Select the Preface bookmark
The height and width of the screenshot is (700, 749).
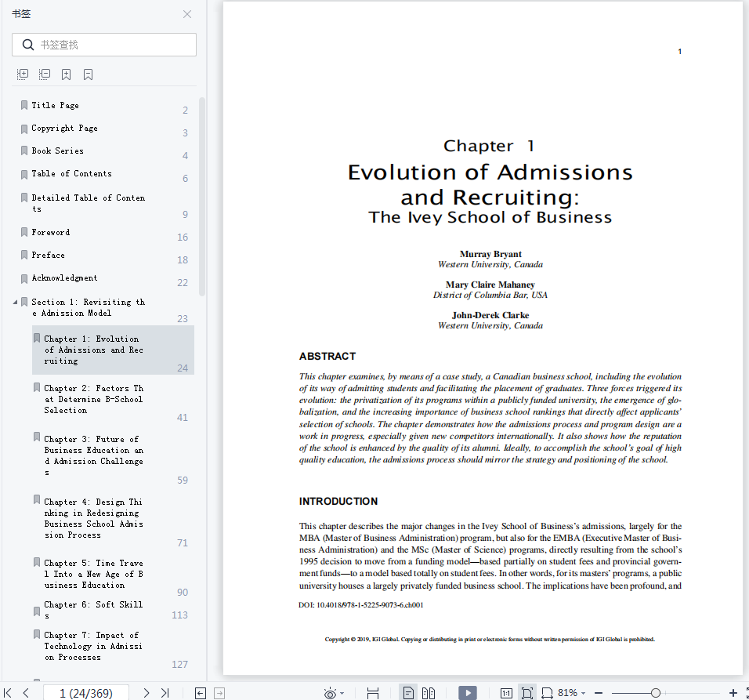pos(49,256)
